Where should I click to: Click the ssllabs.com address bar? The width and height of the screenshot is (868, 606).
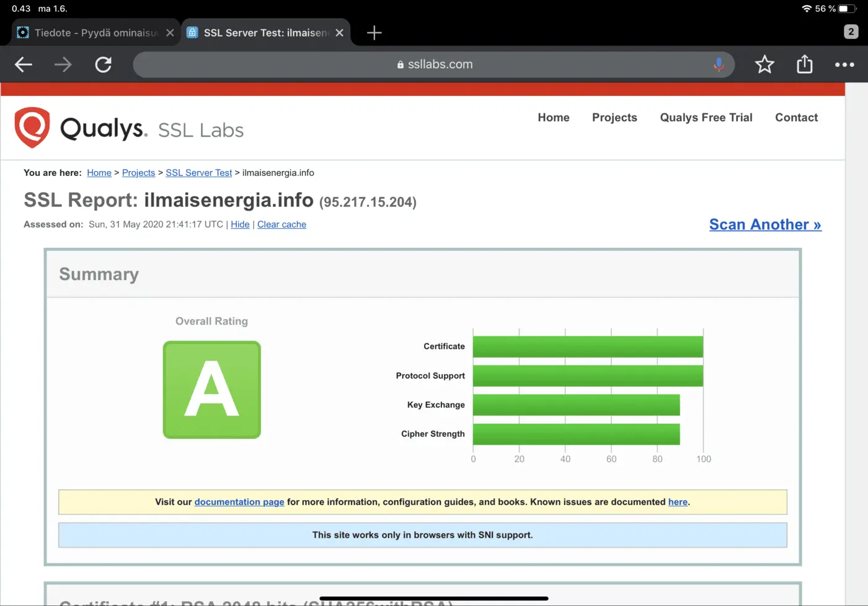click(x=434, y=64)
